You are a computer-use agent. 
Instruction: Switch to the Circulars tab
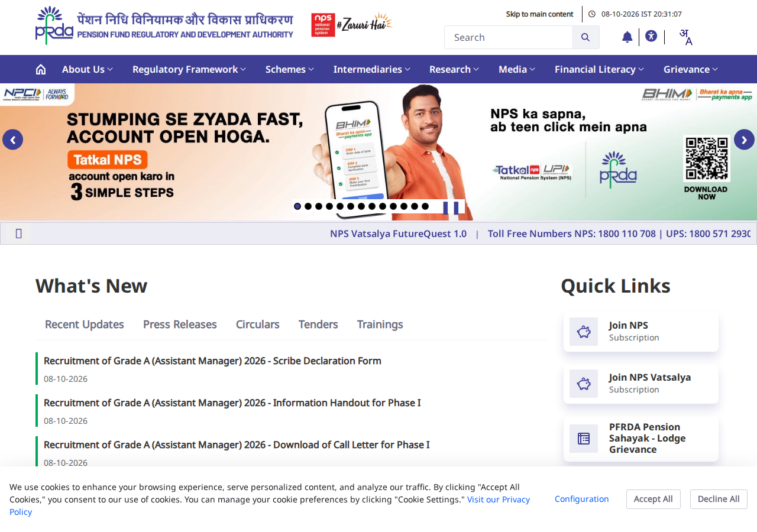[x=257, y=324]
